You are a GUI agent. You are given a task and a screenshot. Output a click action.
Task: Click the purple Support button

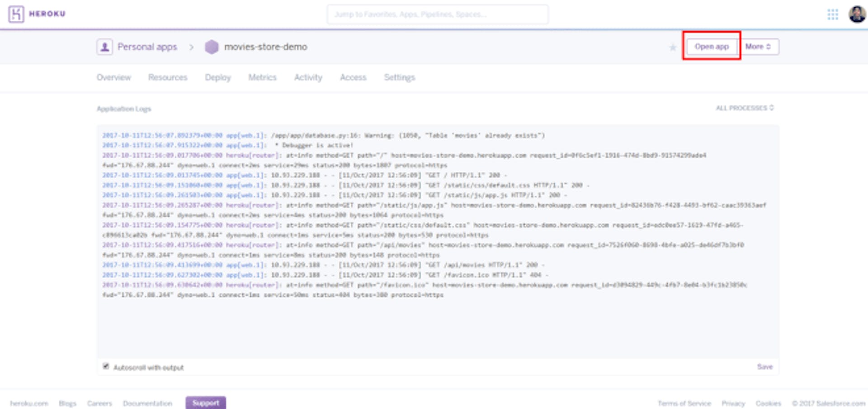pyautogui.click(x=206, y=403)
